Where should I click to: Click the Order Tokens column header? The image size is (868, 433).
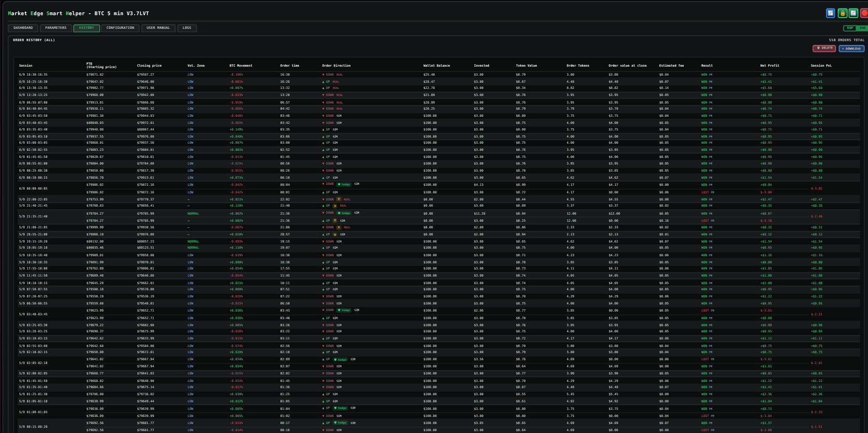tap(578, 66)
